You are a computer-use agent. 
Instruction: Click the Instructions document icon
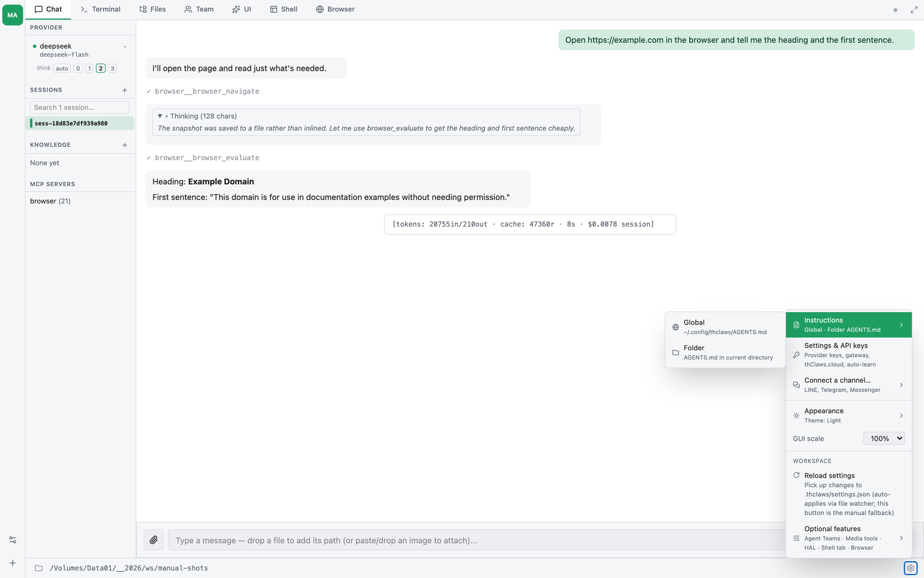(796, 325)
